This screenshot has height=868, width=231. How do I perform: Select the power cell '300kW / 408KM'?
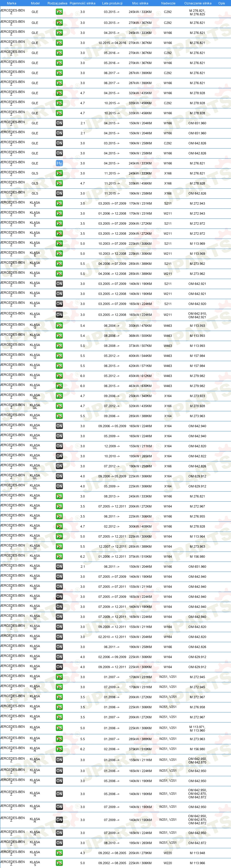coord(140,526)
